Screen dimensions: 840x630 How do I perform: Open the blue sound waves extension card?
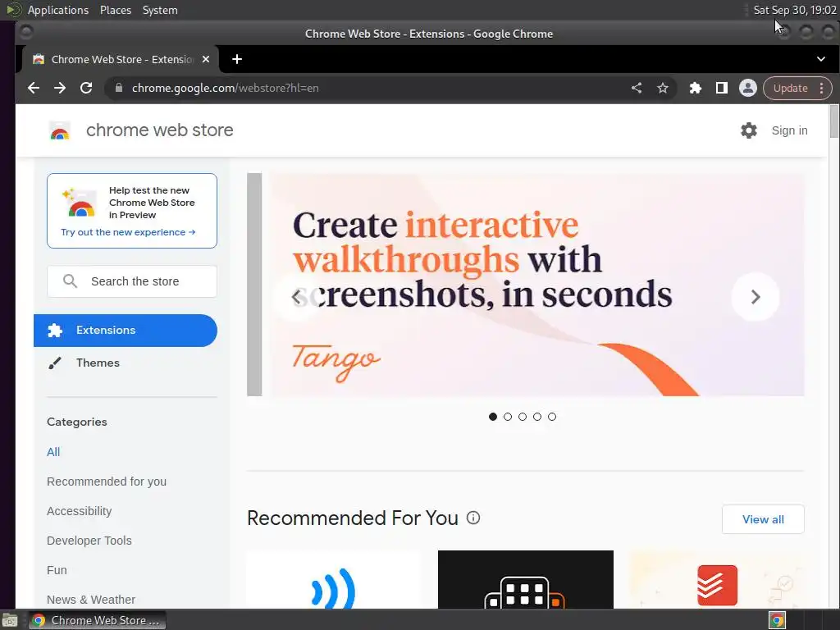(335, 580)
